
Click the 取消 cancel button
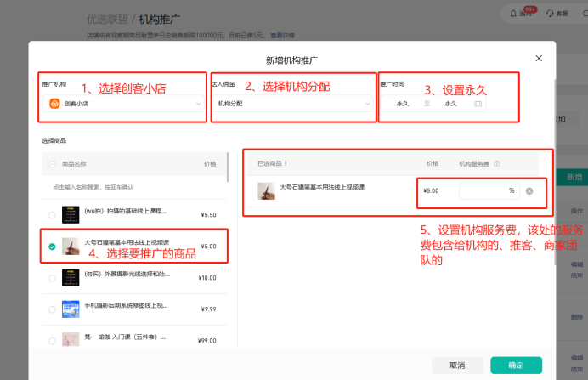point(457,365)
